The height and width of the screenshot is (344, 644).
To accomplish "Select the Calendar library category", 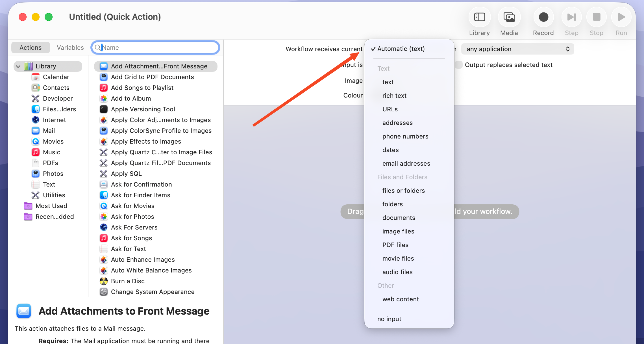I will pyautogui.click(x=56, y=77).
